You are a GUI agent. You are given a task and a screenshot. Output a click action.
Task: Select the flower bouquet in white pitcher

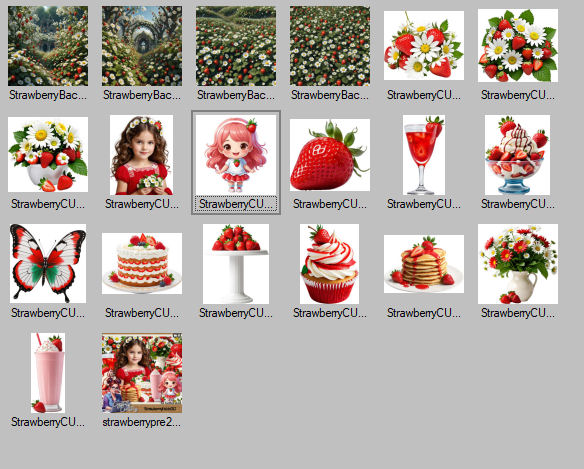pyautogui.click(x=518, y=264)
